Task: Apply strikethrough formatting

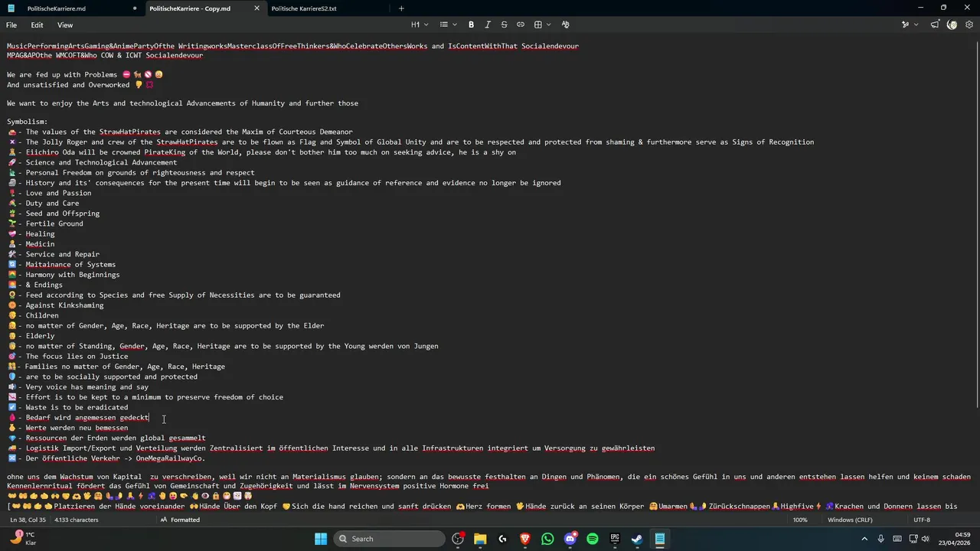Action: [504, 24]
